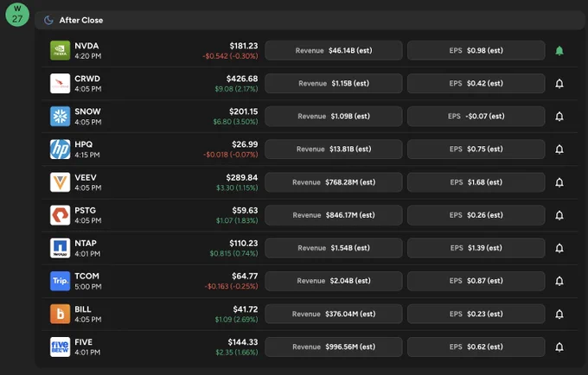Disable the green alert bell for NVDA
Screen dimensions: 588x375
click(x=559, y=51)
